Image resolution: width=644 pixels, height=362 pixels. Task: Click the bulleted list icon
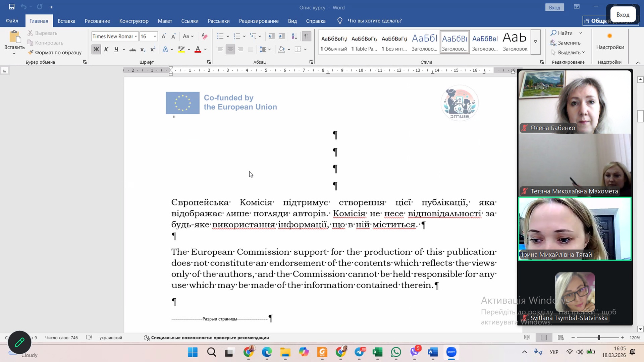tap(220, 36)
